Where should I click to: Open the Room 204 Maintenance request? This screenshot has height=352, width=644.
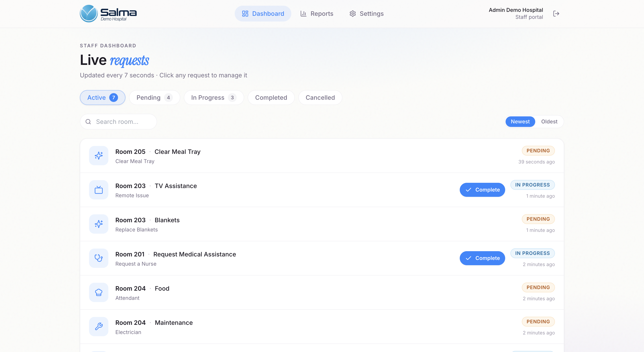tap(322, 327)
